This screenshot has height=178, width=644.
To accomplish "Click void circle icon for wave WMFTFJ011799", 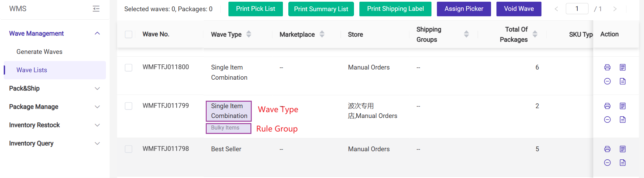I will 607,120.
